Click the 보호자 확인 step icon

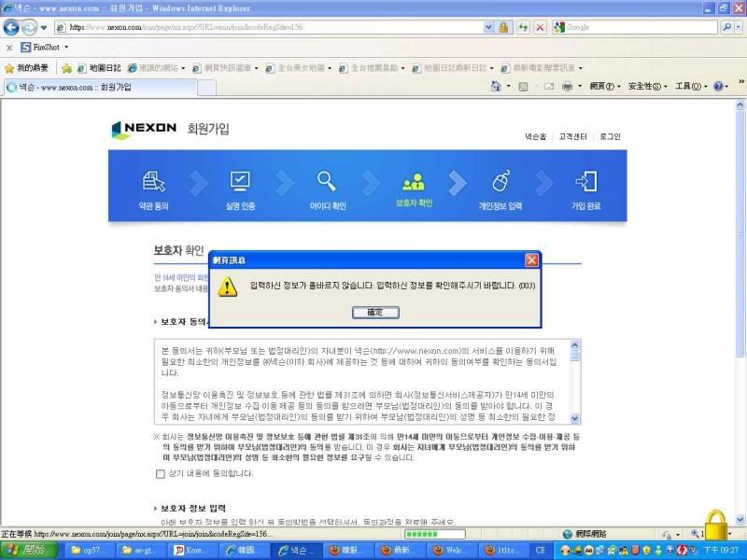[414, 181]
